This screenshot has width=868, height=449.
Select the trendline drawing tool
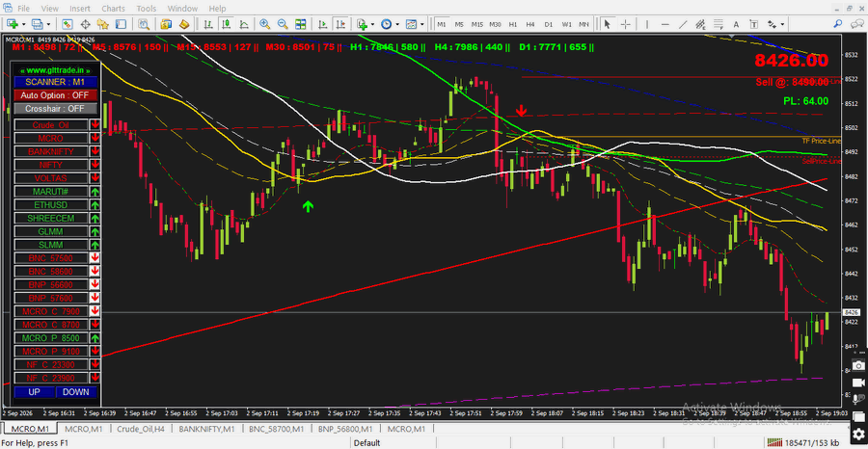[x=683, y=24]
